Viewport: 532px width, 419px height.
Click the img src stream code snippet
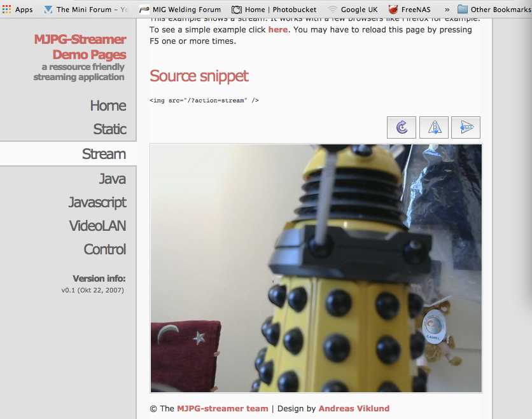[x=204, y=100]
